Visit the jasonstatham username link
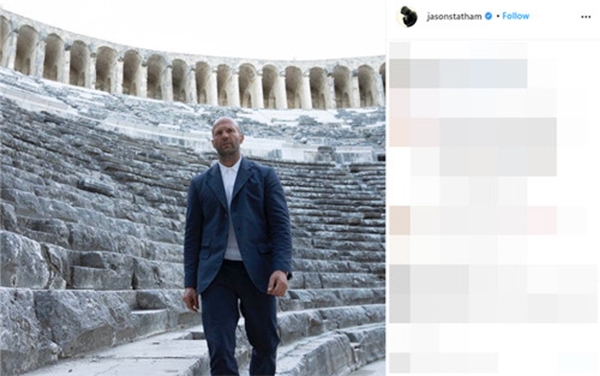600x376 pixels. pyautogui.click(x=454, y=16)
